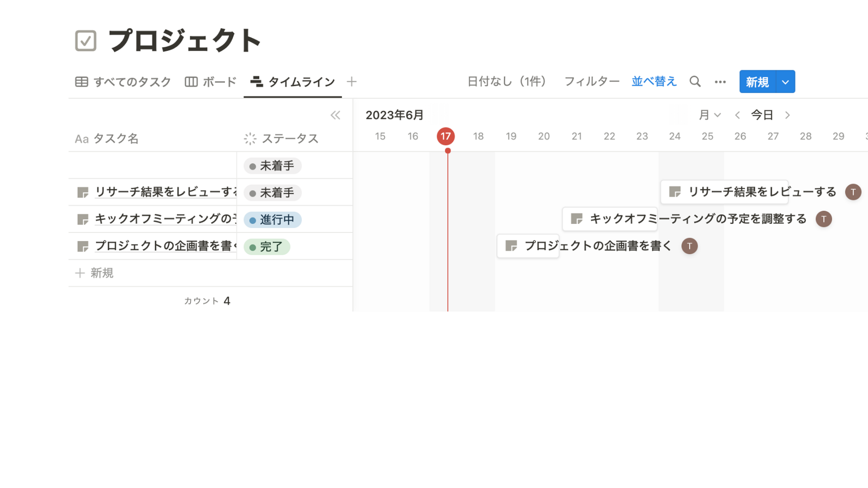Click 未着手 status in the empty row

point(273,166)
